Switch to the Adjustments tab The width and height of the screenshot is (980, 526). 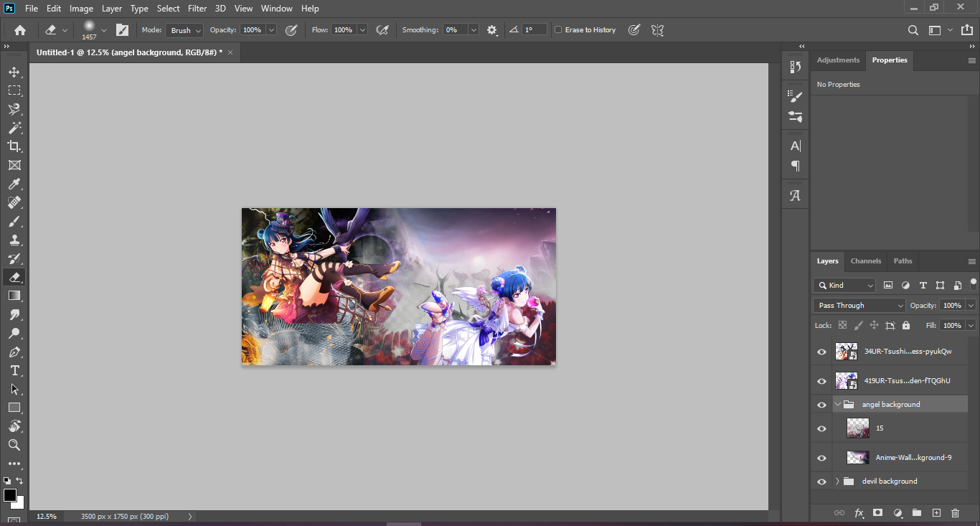[x=838, y=60]
